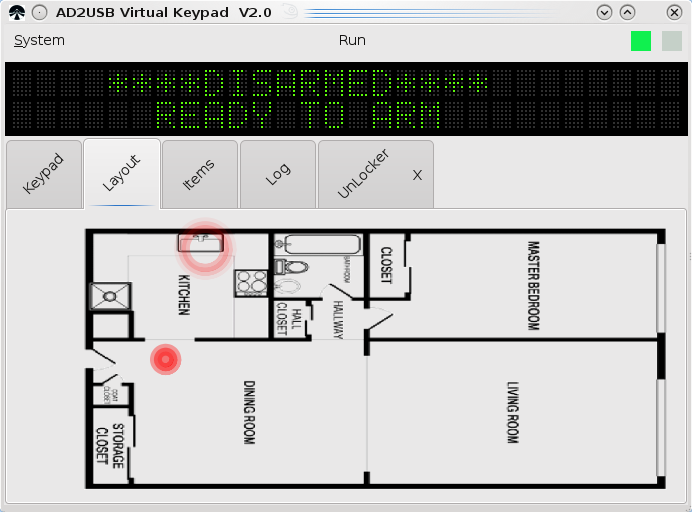Open the Log tab
The image size is (692, 512).
(x=278, y=174)
